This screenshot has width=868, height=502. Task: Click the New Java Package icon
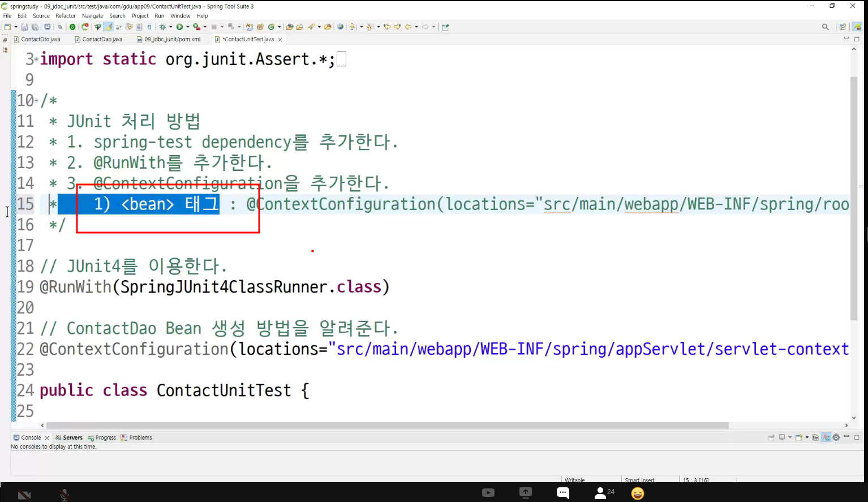[x=260, y=27]
